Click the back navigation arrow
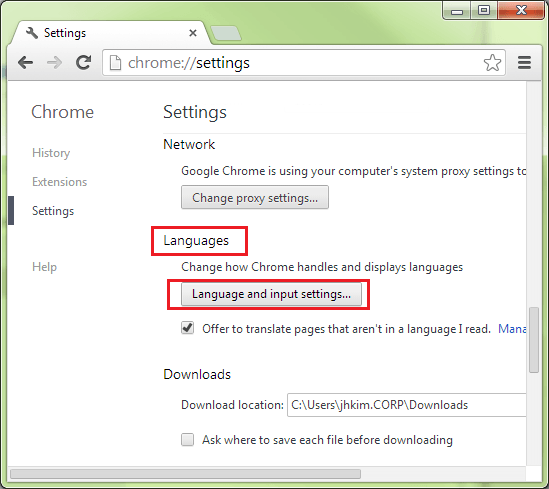 (26, 63)
